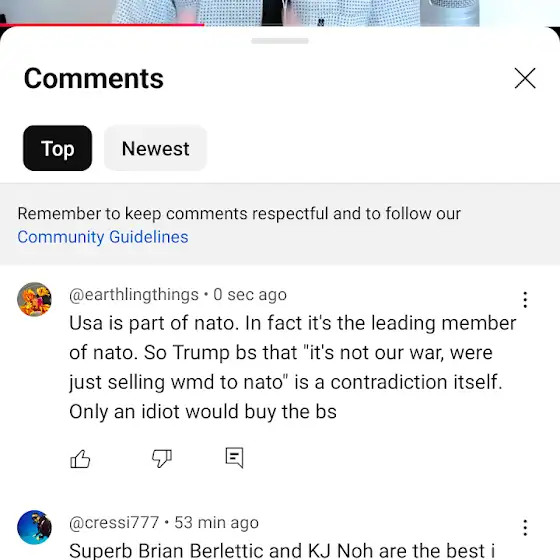Screen dimensions: 560x560
Task: Open replies on the earthlingthings comment
Action: pos(235,458)
